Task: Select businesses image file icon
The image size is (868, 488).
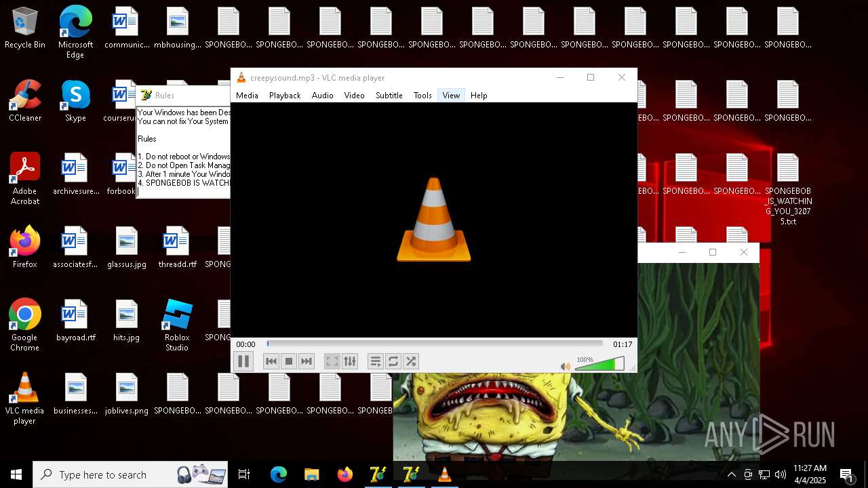Action: 76,394
